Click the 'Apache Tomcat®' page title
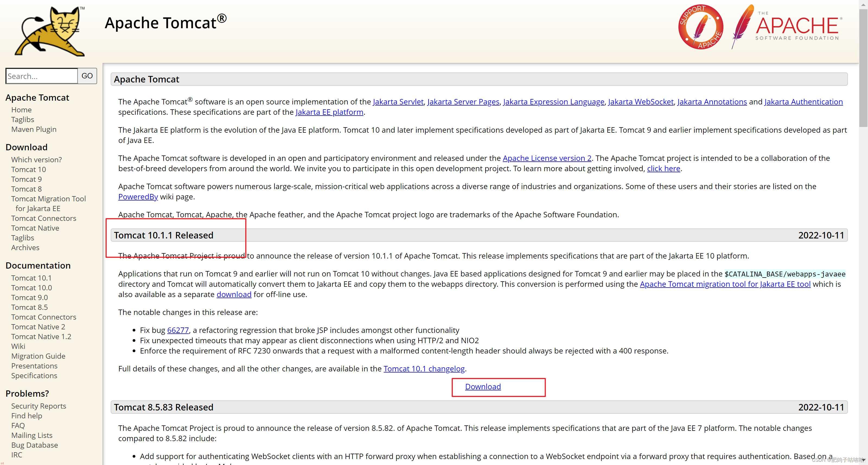 tap(165, 22)
